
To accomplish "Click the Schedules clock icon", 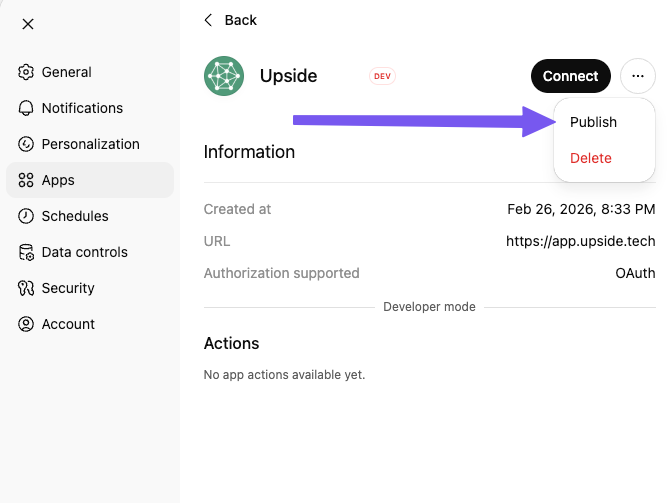I will 26,216.
